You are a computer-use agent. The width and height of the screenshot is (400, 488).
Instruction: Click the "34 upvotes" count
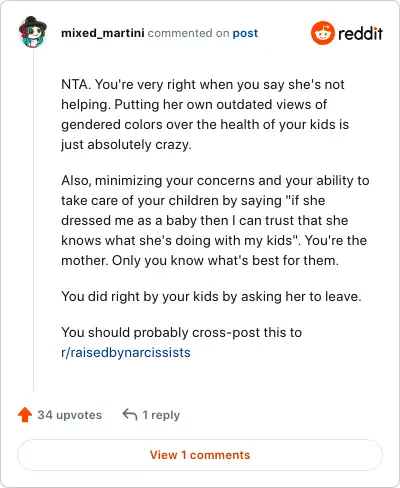pyautogui.click(x=69, y=415)
